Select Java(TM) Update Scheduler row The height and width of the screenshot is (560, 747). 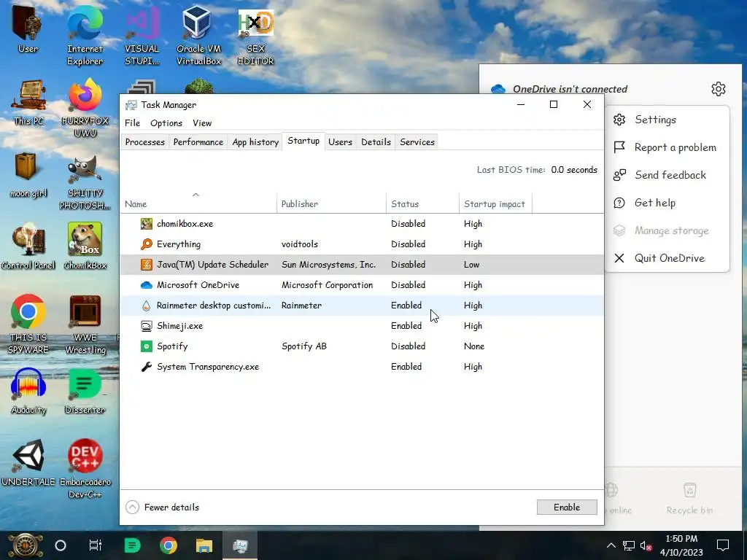point(362,265)
